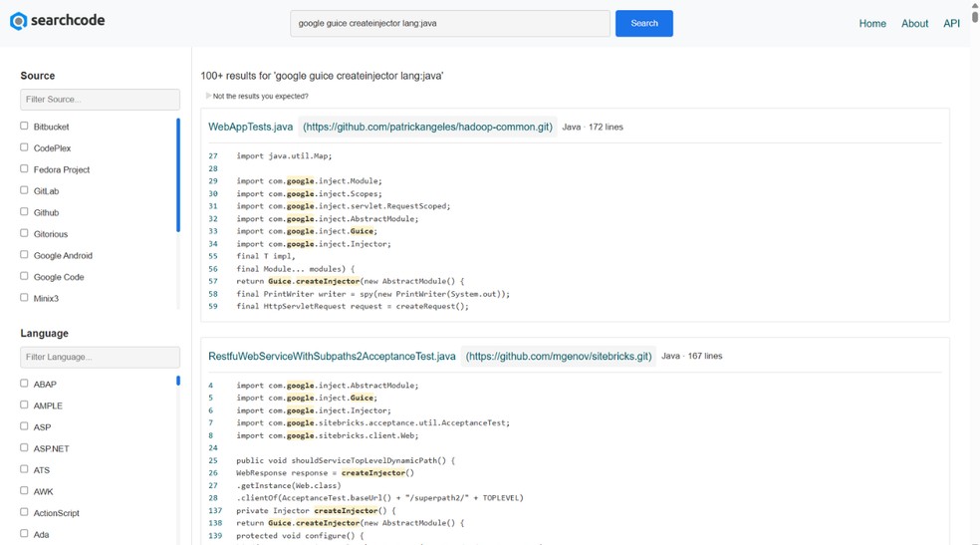Check the Fedora Project source checkbox

[24, 168]
